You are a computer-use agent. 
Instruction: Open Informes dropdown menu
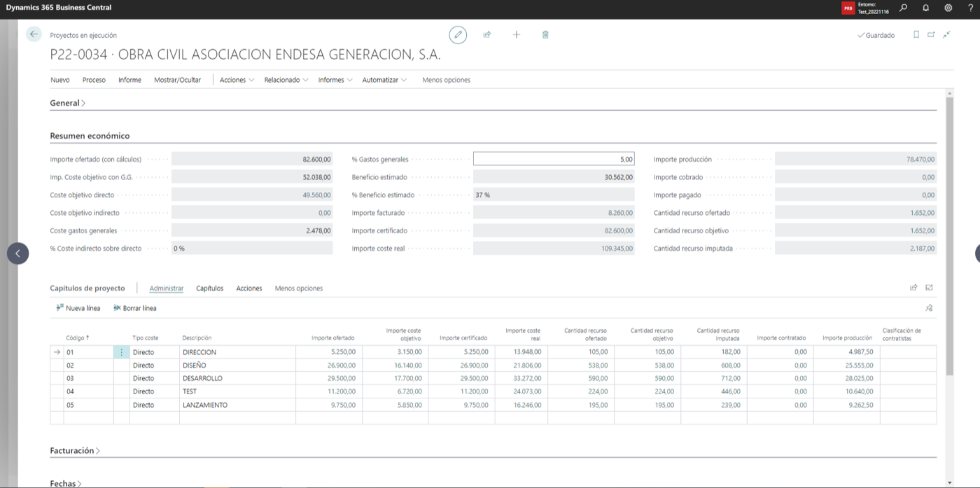(x=335, y=80)
